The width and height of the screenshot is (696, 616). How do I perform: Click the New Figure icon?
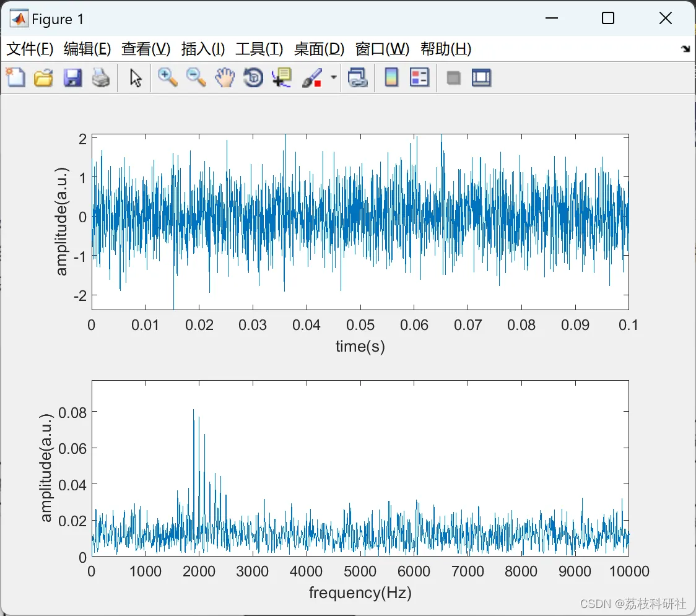coord(16,77)
